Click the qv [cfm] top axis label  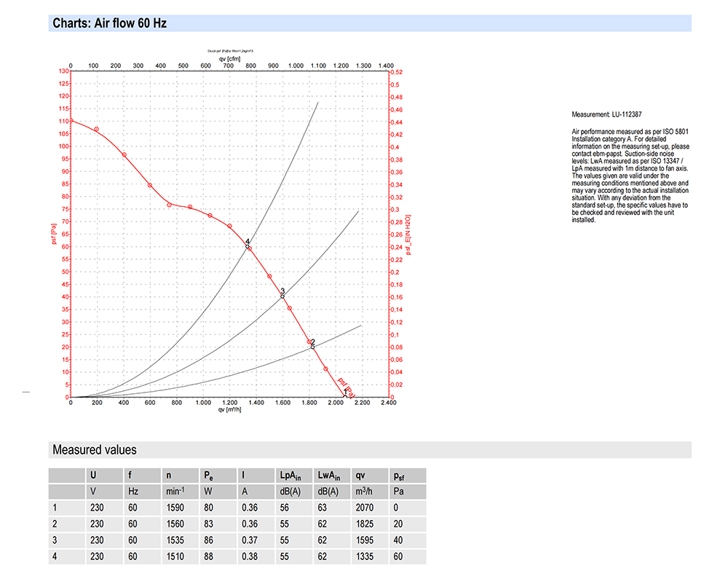coord(230,58)
